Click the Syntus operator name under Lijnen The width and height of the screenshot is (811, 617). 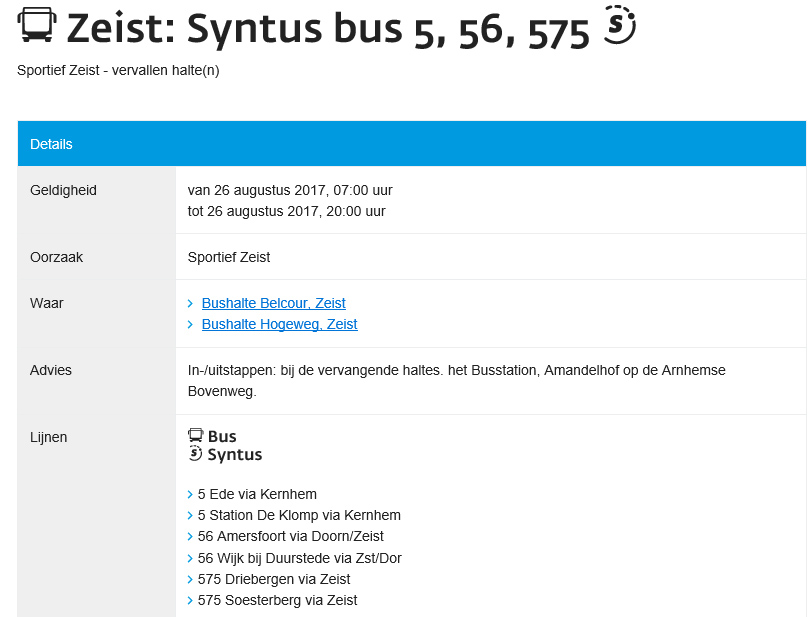(x=235, y=455)
